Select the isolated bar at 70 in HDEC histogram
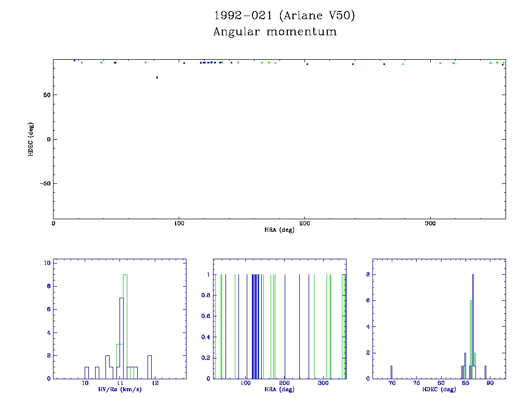This screenshot has width=532, height=399. click(391, 372)
